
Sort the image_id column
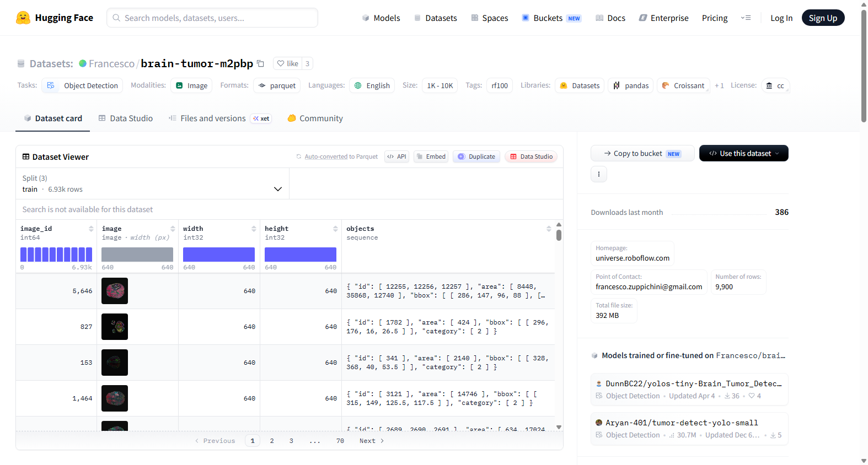coord(91,229)
